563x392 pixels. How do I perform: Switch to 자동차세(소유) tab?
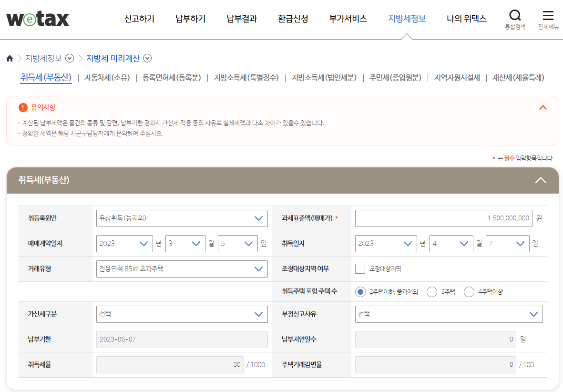(x=107, y=78)
